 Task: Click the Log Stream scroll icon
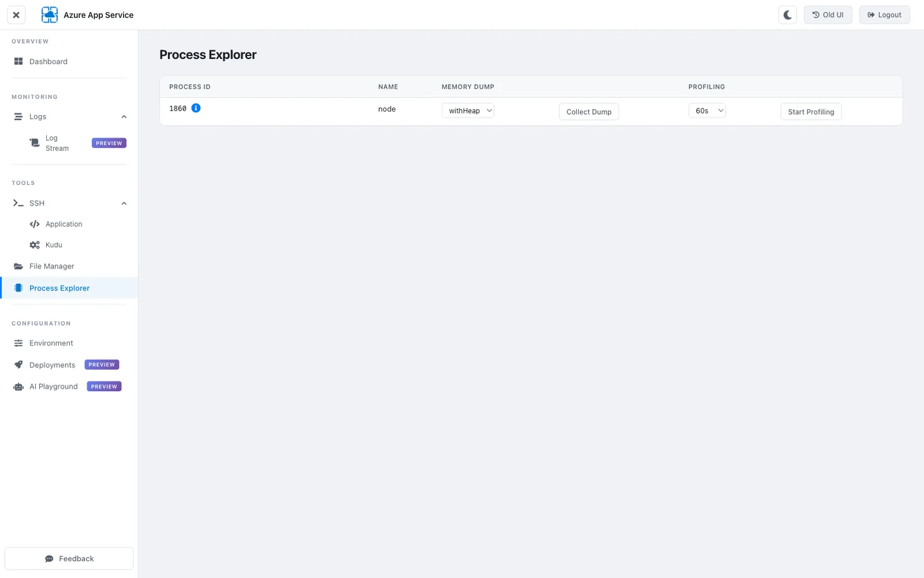35,143
